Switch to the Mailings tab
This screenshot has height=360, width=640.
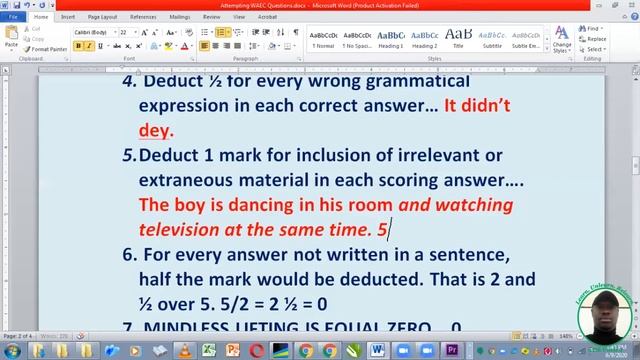point(180,17)
